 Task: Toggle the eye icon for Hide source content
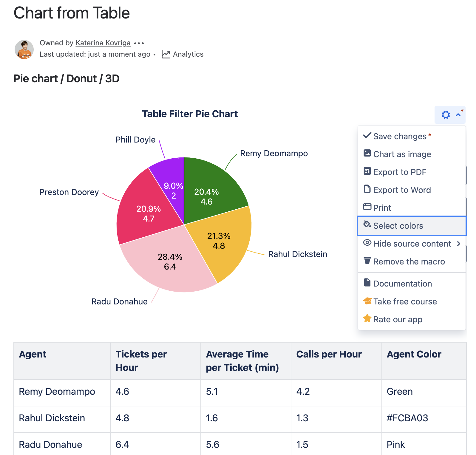coord(367,243)
